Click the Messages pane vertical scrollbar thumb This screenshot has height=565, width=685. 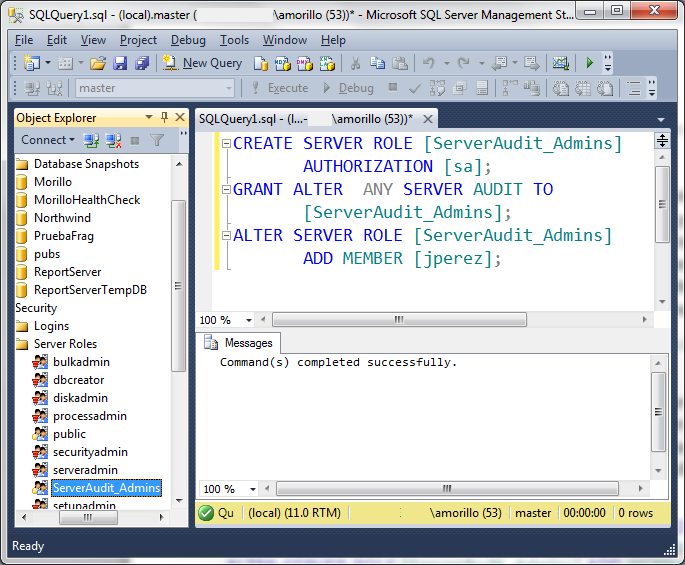[x=658, y=412]
